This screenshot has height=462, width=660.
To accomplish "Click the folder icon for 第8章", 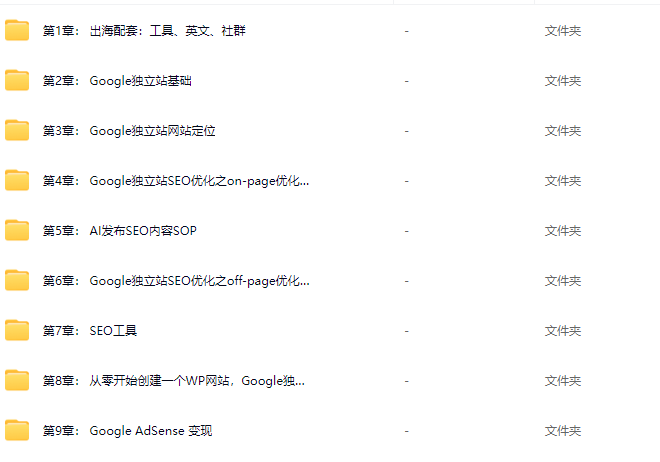I will 17,381.
